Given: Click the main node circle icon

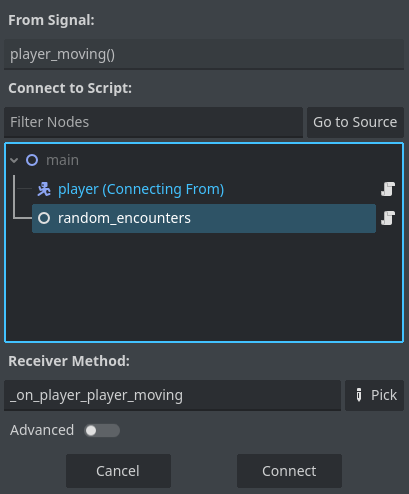Looking at the screenshot, I should [32, 160].
